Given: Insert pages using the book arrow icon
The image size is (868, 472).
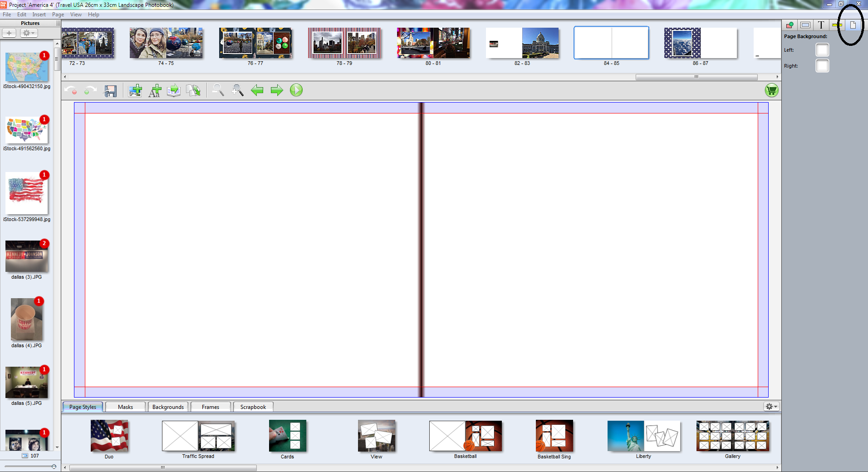Looking at the screenshot, I should 174,90.
